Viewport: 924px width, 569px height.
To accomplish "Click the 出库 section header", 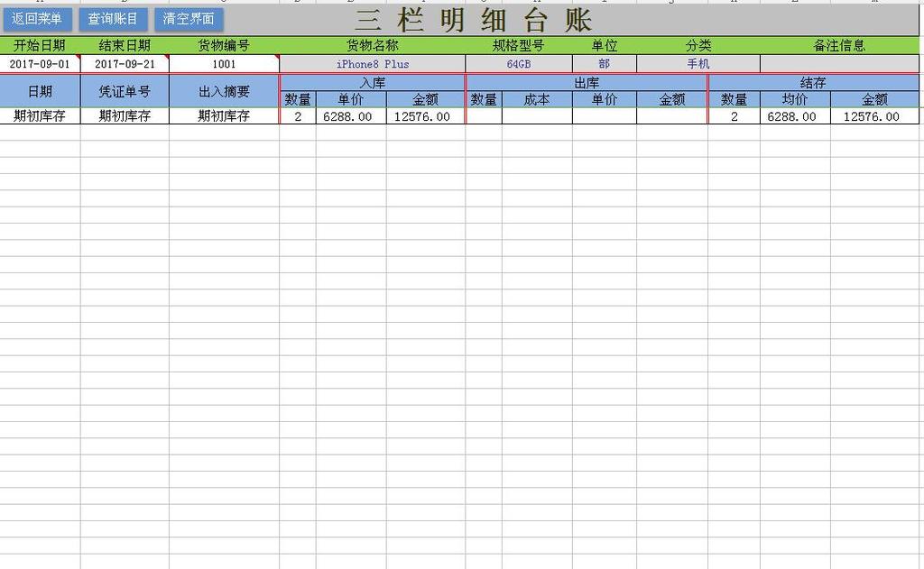I will click(585, 82).
